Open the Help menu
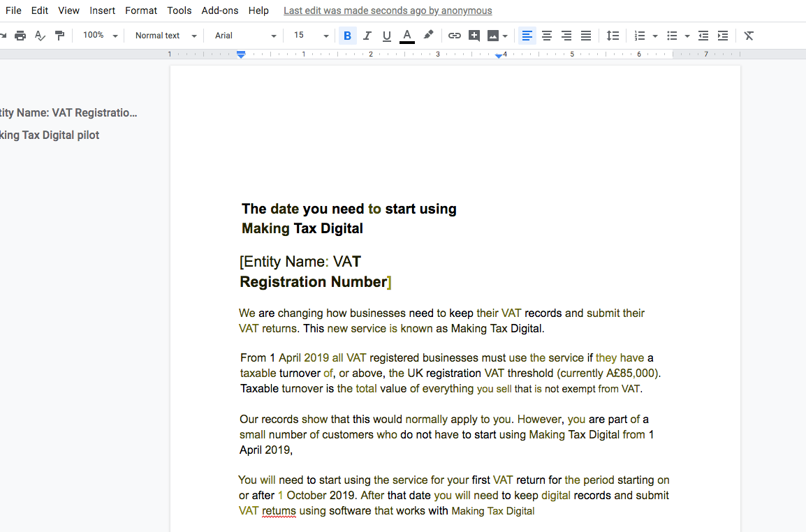Screen dimensions: 806x532 click(258, 10)
